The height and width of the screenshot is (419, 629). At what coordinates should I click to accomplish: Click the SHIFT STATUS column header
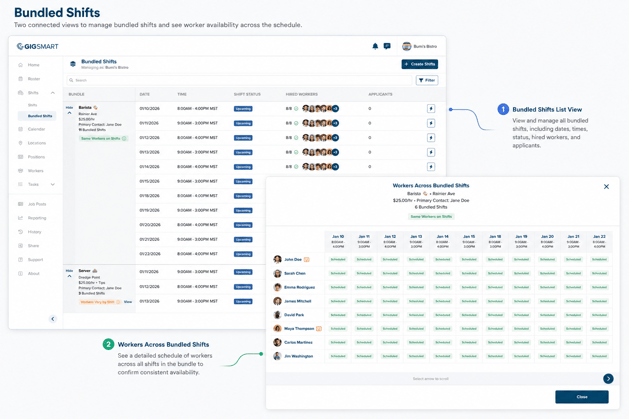[x=247, y=94]
